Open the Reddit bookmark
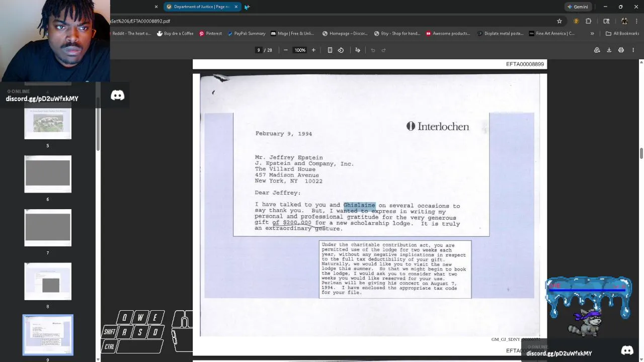 (131, 33)
